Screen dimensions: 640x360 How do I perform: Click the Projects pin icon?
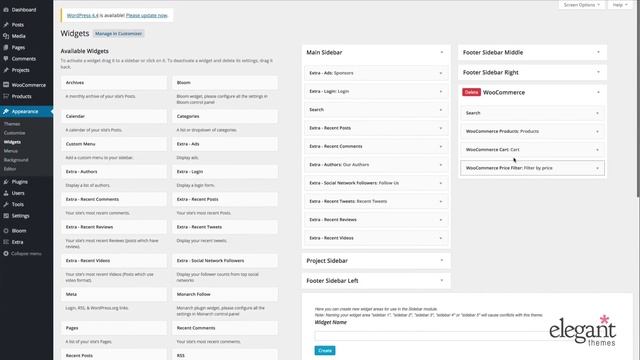pos(6,70)
